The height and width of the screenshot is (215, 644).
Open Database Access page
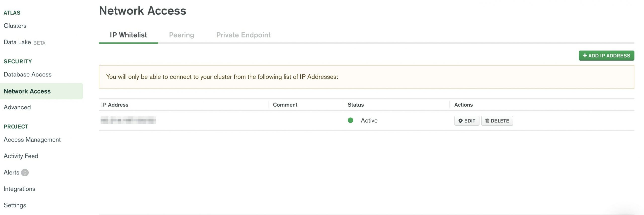click(x=27, y=74)
